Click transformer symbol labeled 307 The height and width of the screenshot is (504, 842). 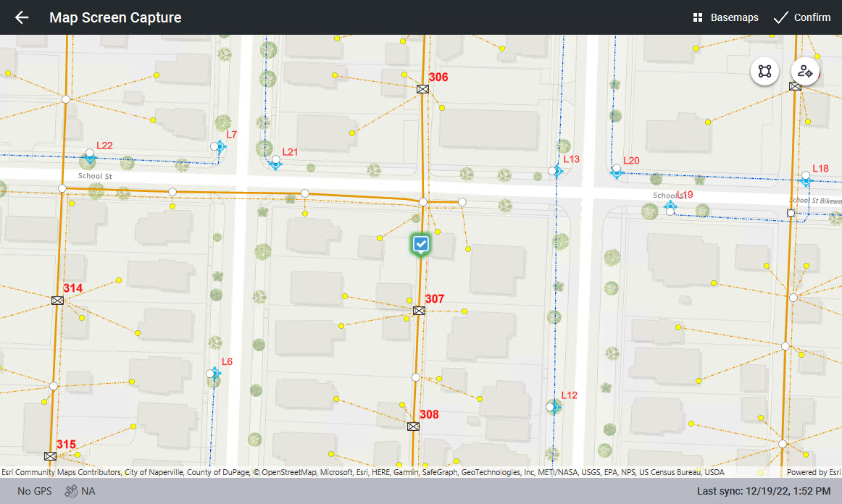(418, 311)
